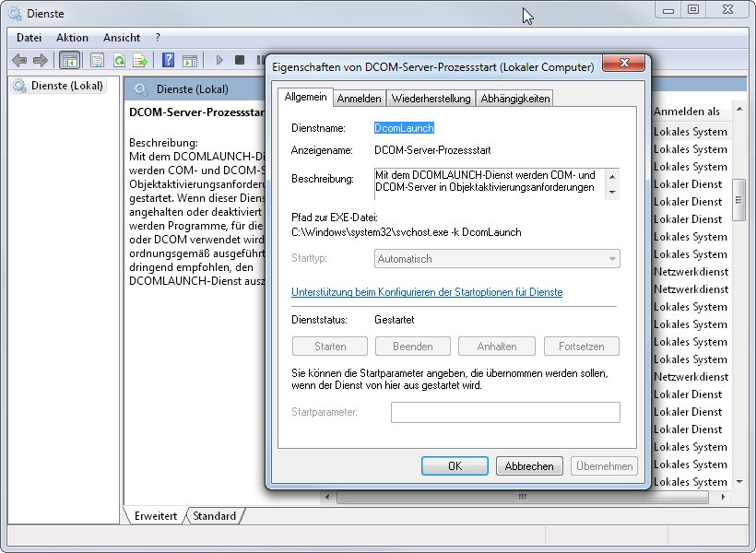
Task: Click the Export list toolbar icon
Action: click(140, 60)
